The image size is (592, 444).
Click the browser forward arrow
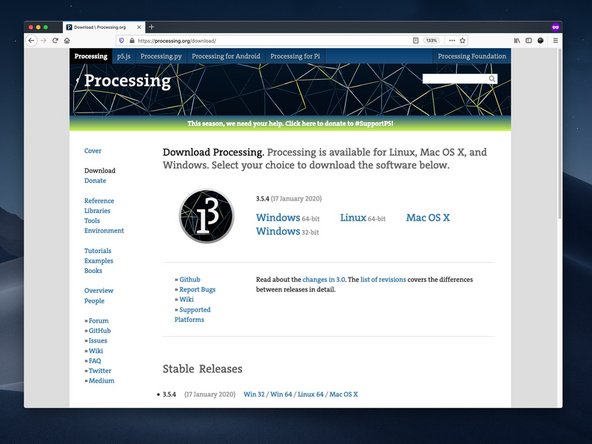[43, 40]
